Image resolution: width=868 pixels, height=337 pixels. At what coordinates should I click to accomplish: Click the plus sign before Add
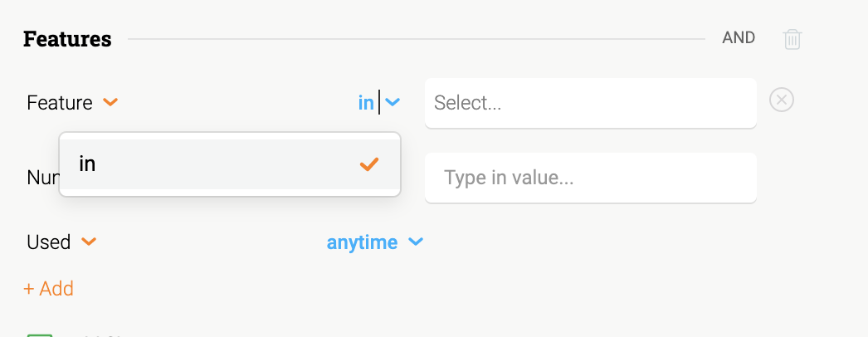[29, 289]
